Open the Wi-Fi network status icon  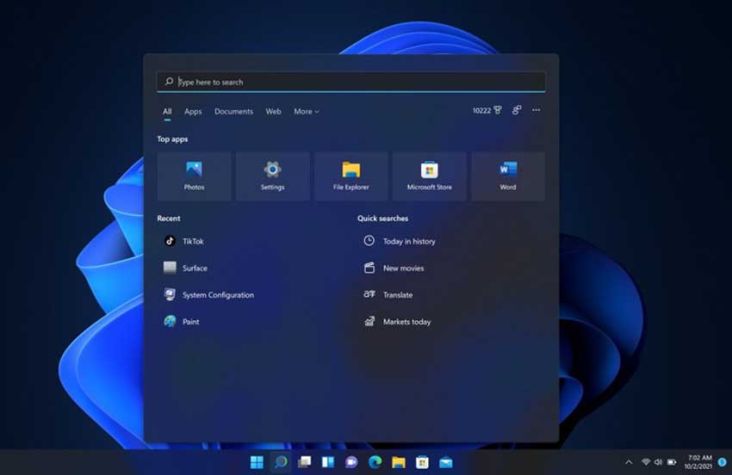click(x=646, y=462)
